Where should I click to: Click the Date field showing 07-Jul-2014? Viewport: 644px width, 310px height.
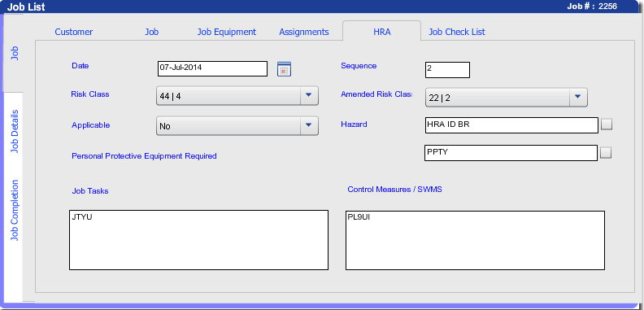212,68
